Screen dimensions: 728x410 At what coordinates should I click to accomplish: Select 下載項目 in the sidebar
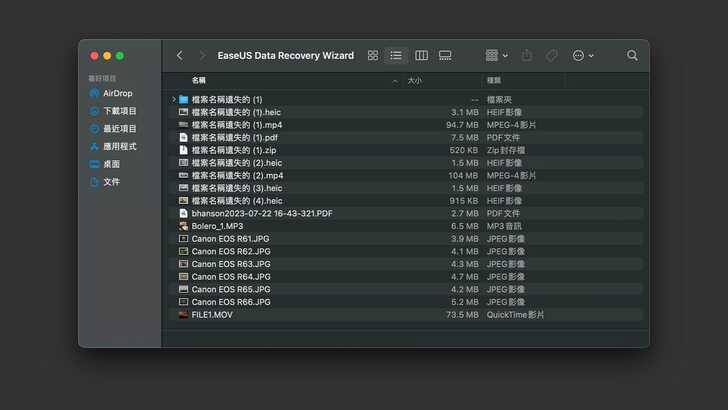[x=119, y=111]
